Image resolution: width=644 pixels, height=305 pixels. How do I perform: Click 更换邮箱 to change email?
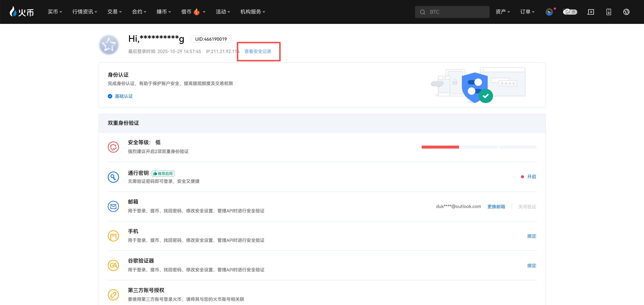click(496, 206)
